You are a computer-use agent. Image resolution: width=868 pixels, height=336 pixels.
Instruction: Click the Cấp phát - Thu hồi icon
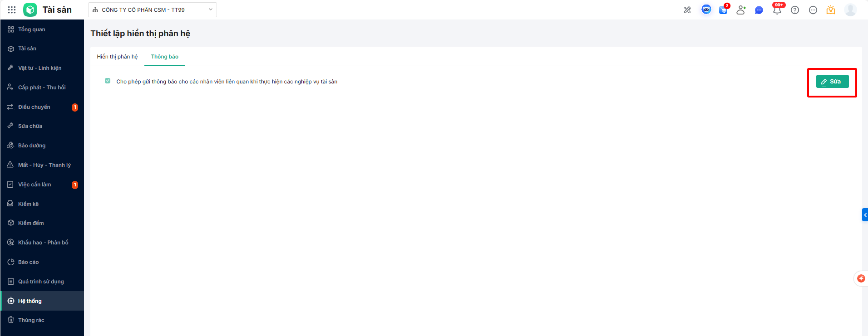tap(11, 87)
